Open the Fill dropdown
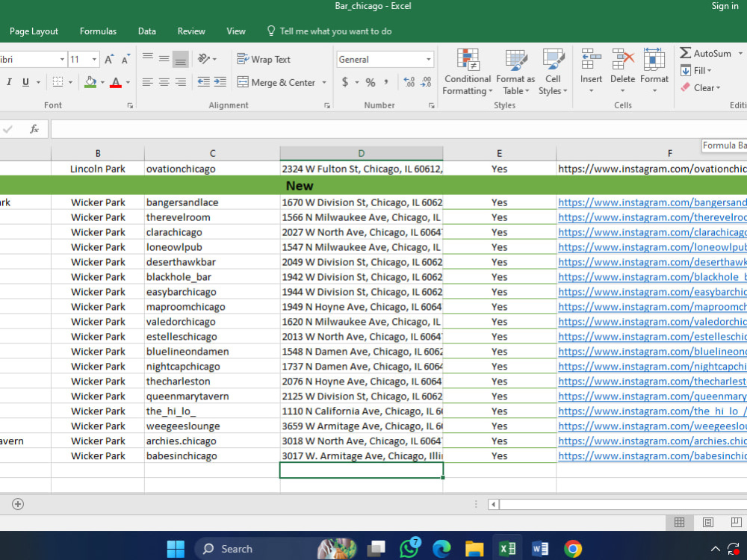The image size is (747, 560). point(696,70)
